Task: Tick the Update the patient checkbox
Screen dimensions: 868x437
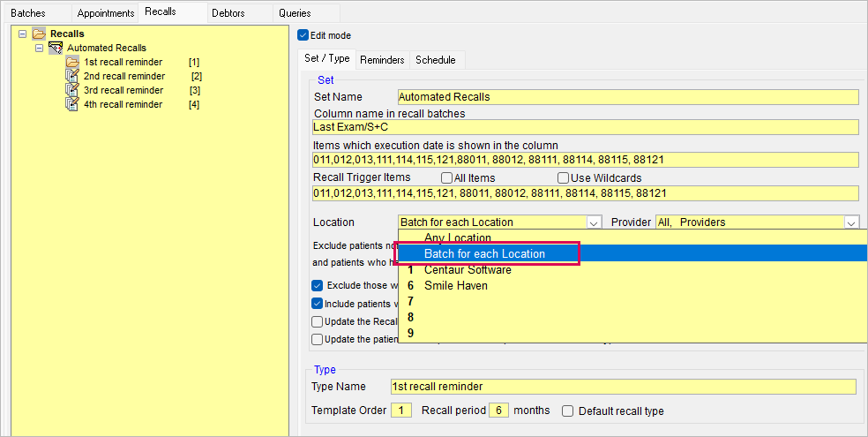Action: [x=318, y=340]
